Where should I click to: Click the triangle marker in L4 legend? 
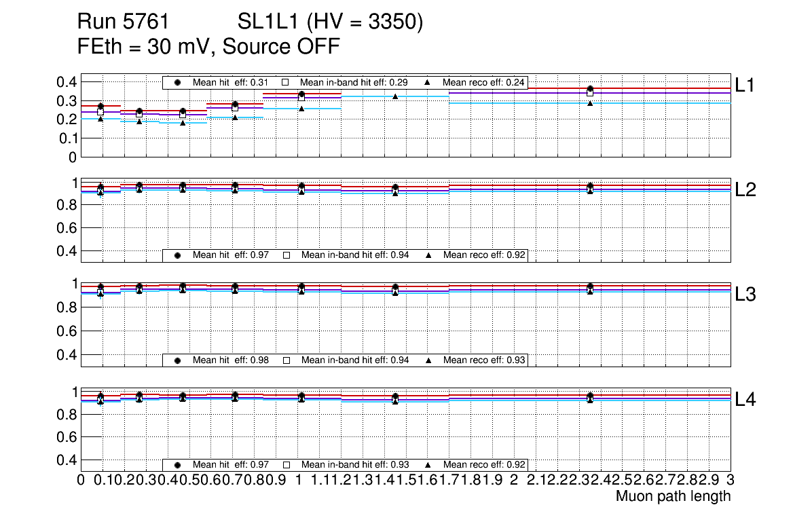point(428,465)
